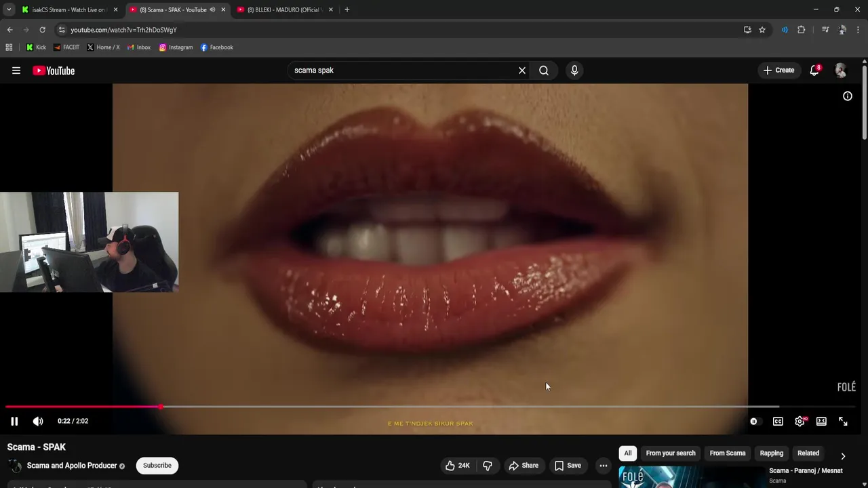Open the Chrome three-dot menu
Screen dimensions: 868x488
pyautogui.click(x=858, y=30)
